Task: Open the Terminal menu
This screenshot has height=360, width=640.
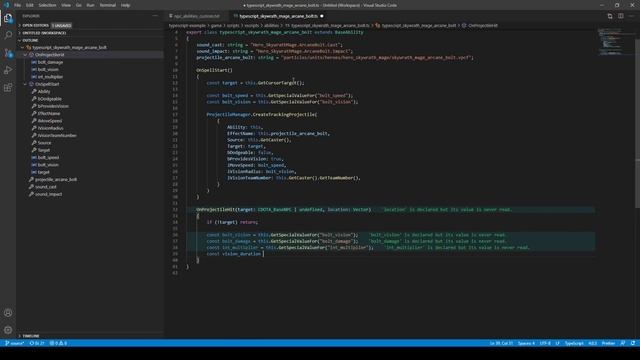Action: 108,5
